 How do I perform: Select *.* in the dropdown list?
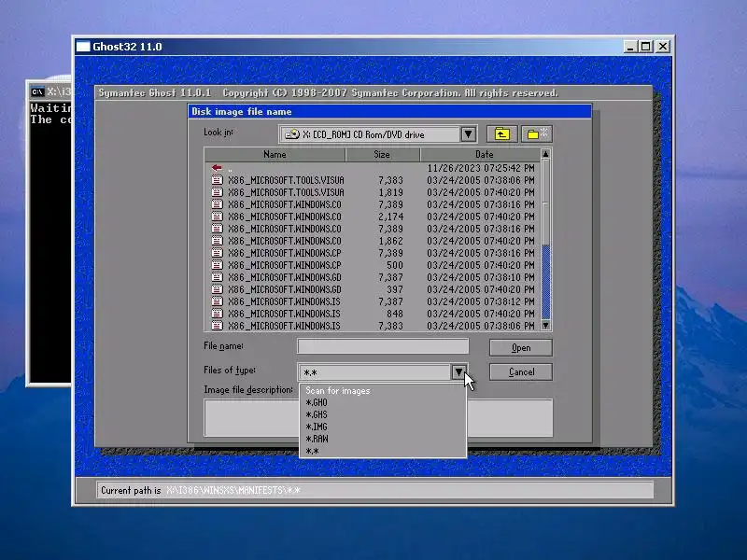(313, 451)
